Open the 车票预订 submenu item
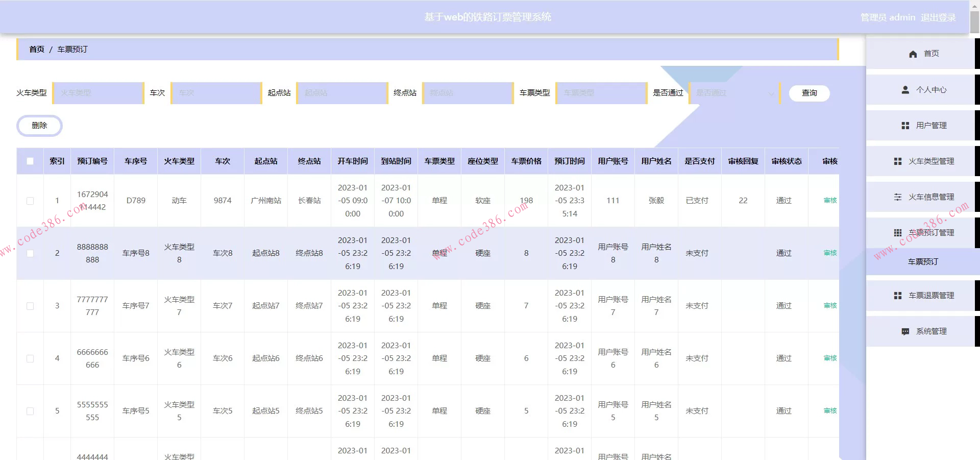Screen dimensions: 980x460 point(922,262)
